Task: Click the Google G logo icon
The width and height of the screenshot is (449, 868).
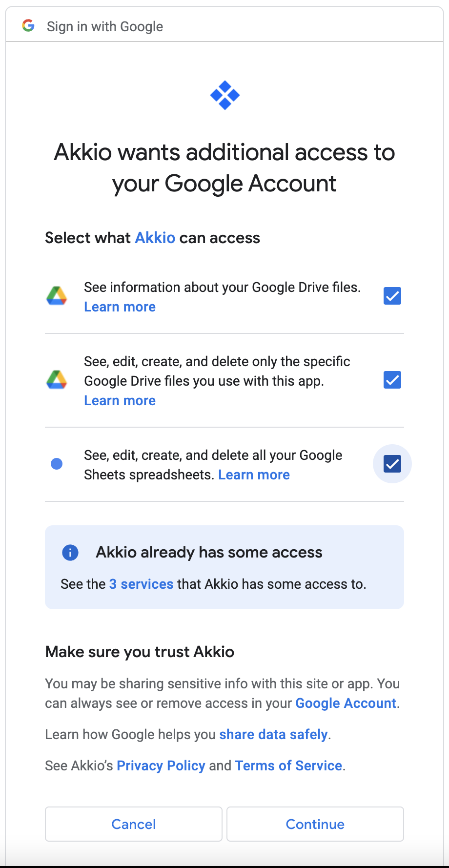Action: point(28,26)
